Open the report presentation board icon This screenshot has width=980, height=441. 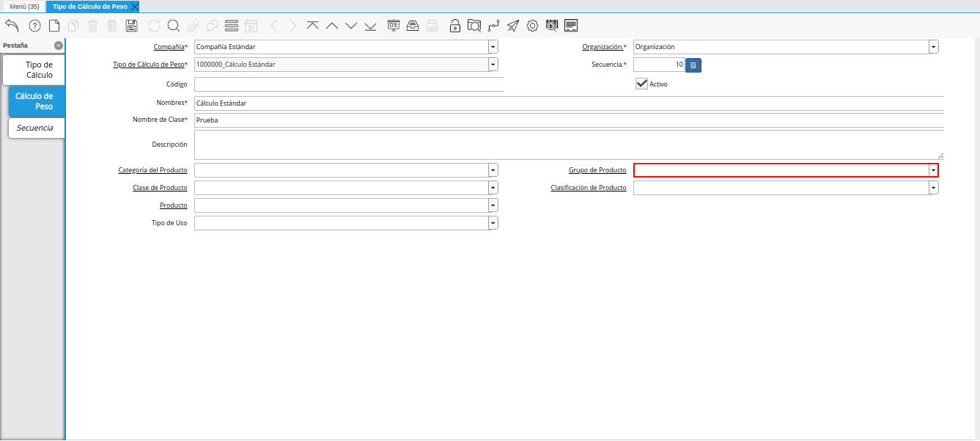tap(394, 26)
